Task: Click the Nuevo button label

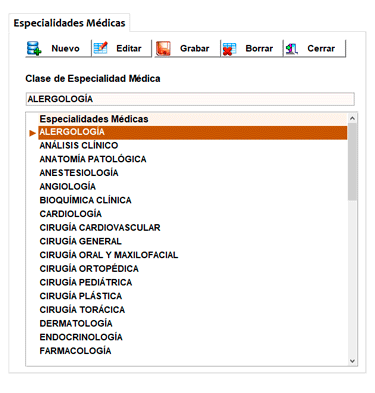Action: click(65, 48)
